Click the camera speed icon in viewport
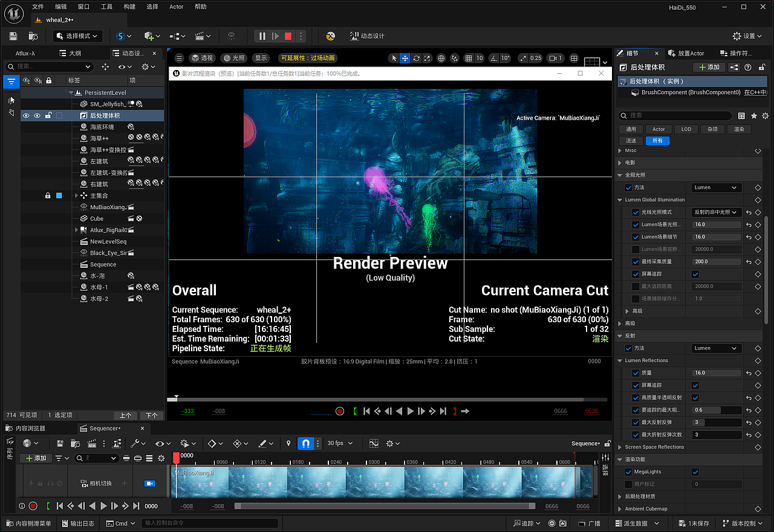The image size is (774, 532). coord(552,58)
